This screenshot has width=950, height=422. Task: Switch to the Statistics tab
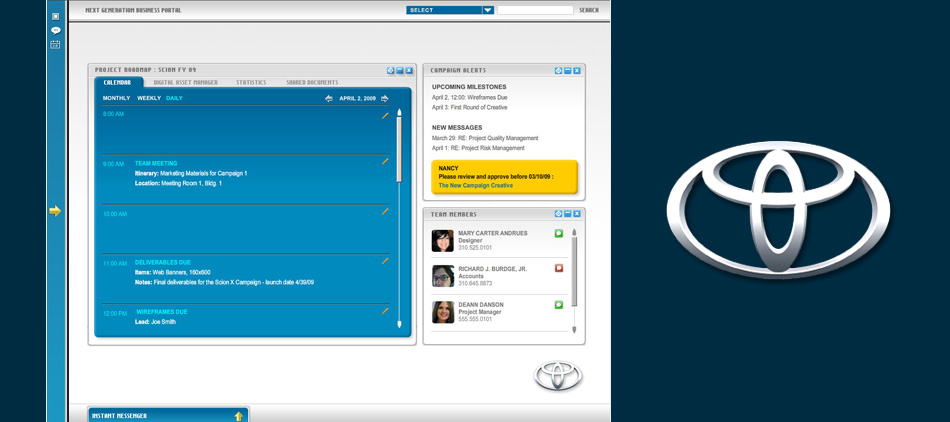(251, 82)
